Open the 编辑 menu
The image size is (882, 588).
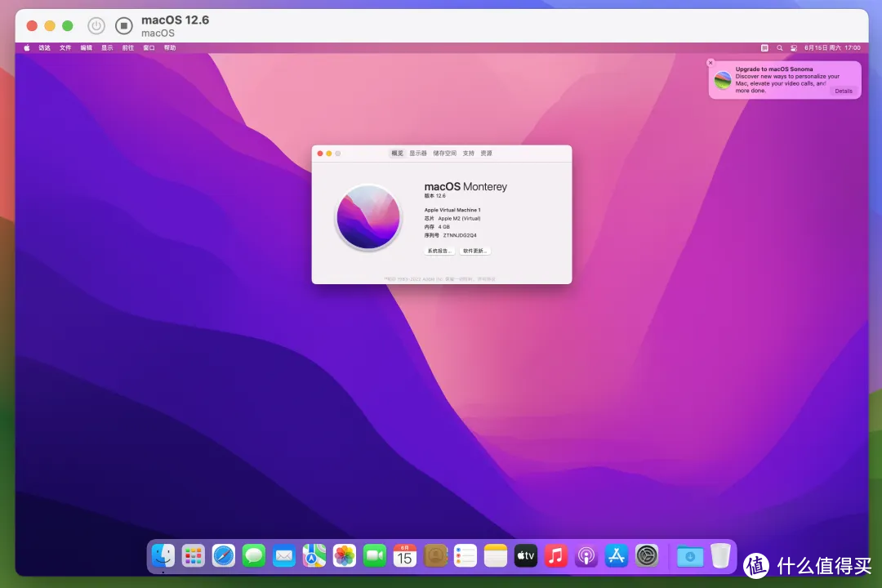86,48
